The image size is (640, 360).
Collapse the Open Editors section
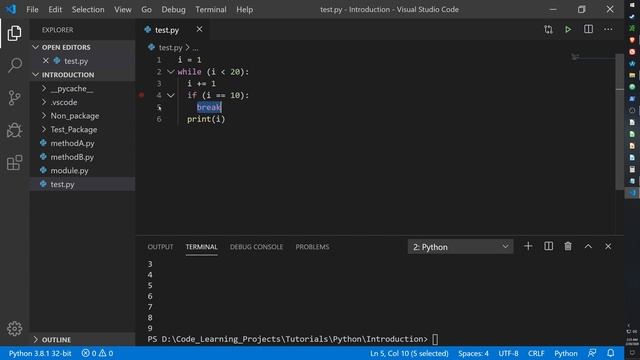click(82, 47)
